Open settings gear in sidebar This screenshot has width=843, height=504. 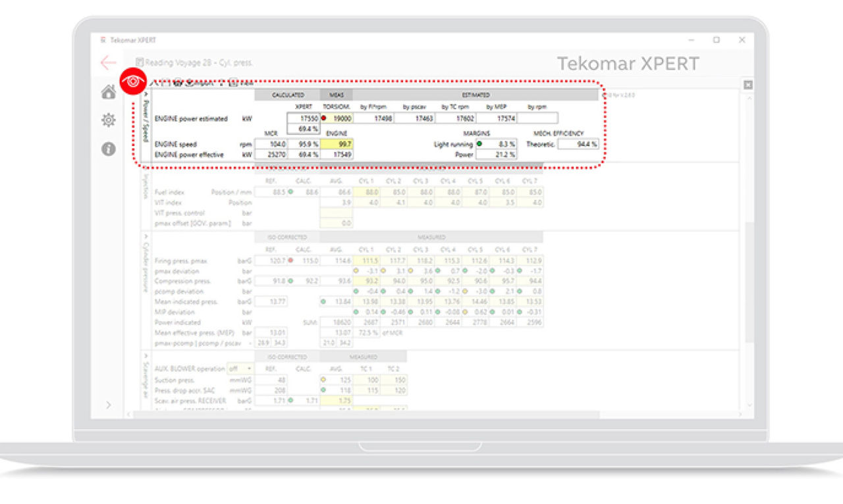click(109, 120)
